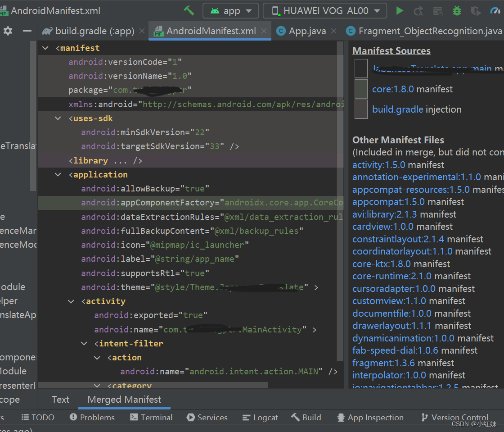The height and width of the screenshot is (432, 504).
Task: Collapse the side panel with minus icon
Action: coord(27,31)
